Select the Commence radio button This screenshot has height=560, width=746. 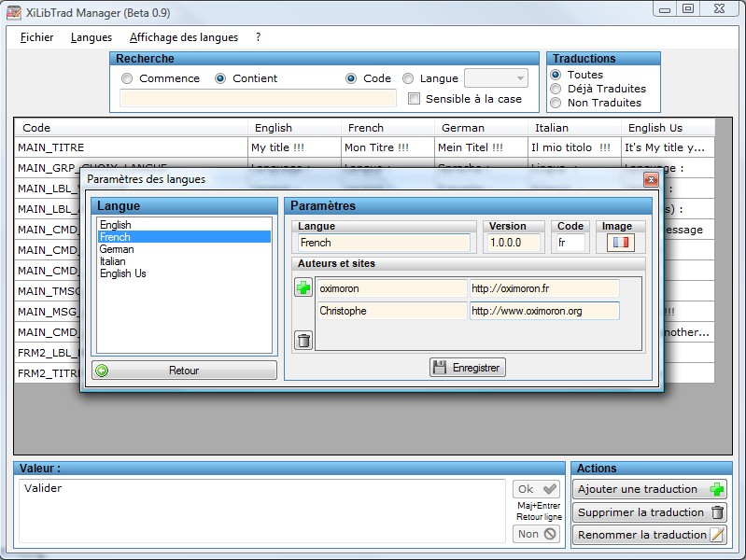coord(127,78)
